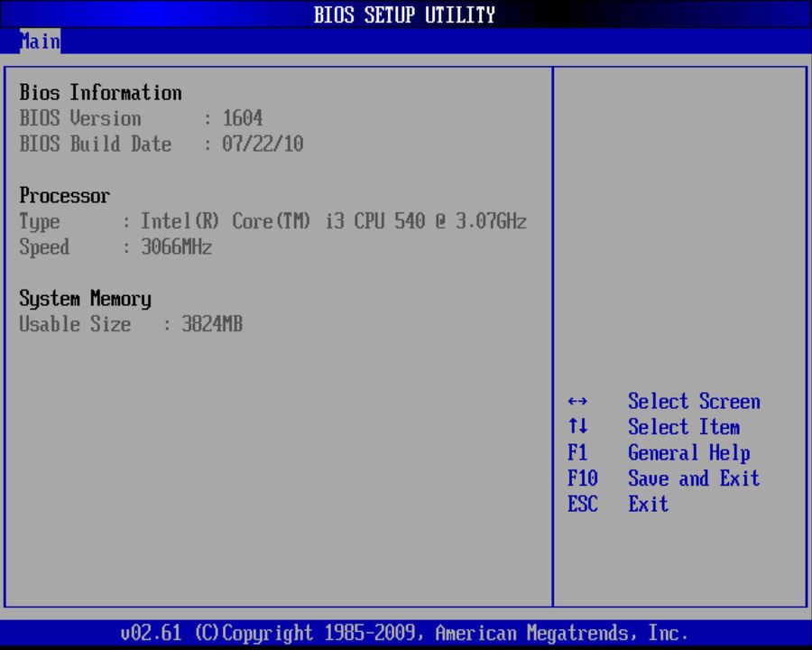Click the System Memory heading

85,299
